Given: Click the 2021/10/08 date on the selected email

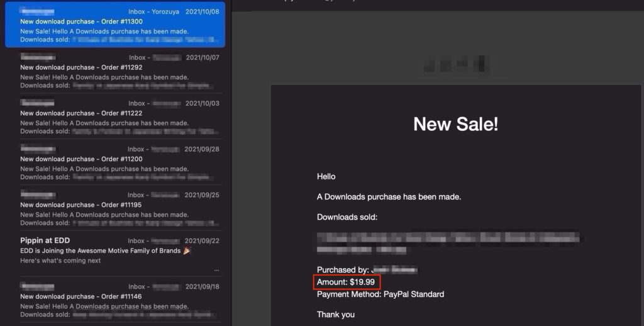Looking at the screenshot, I should coord(202,11).
